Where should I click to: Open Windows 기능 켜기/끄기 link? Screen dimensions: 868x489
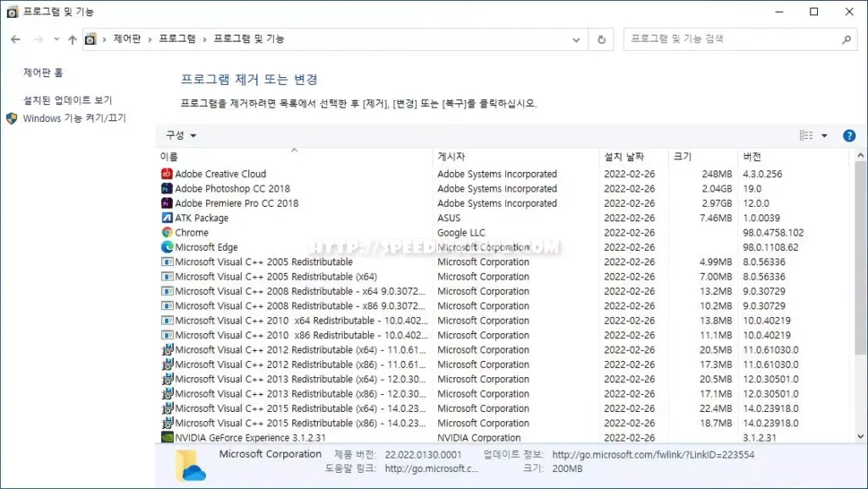(x=75, y=119)
